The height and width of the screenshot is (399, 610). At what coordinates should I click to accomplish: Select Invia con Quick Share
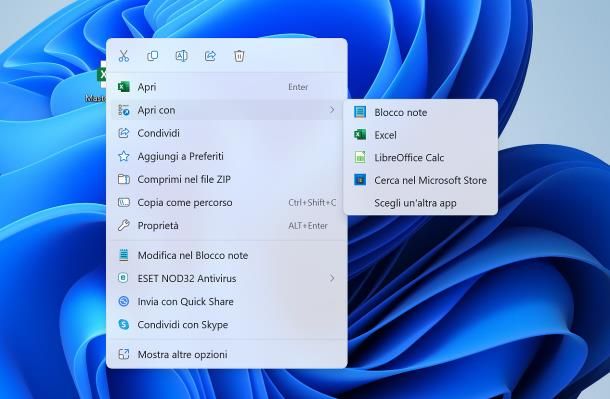[226, 301]
